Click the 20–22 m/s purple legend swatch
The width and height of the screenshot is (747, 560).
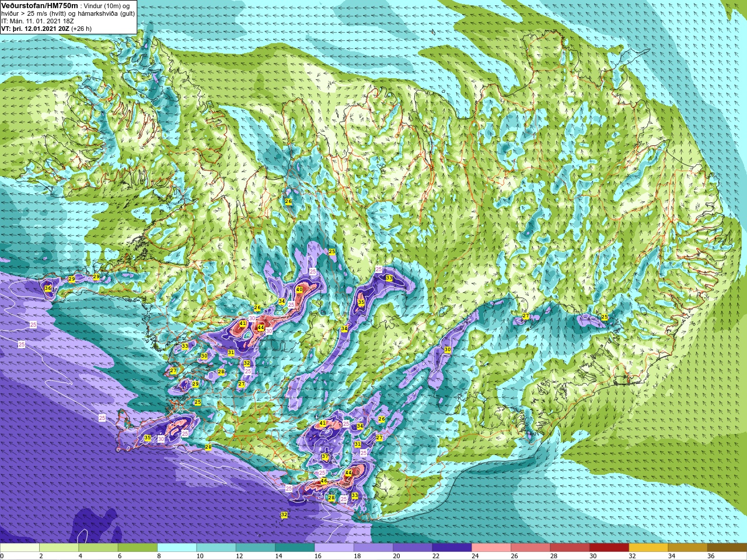[413, 548]
